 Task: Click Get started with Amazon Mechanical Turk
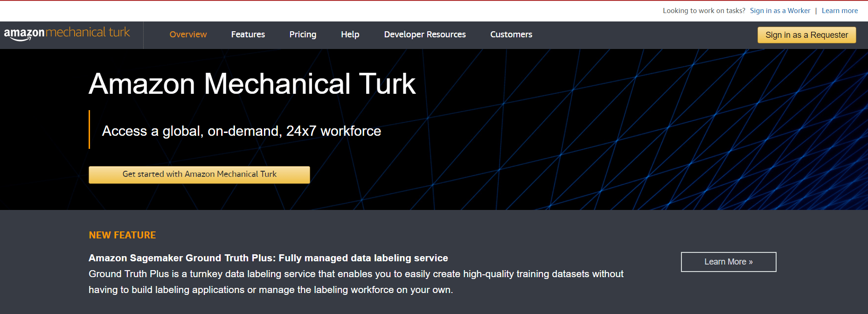200,174
